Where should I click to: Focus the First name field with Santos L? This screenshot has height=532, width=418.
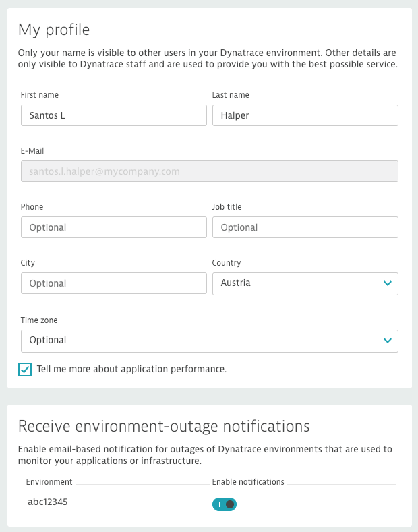pyautogui.click(x=114, y=115)
